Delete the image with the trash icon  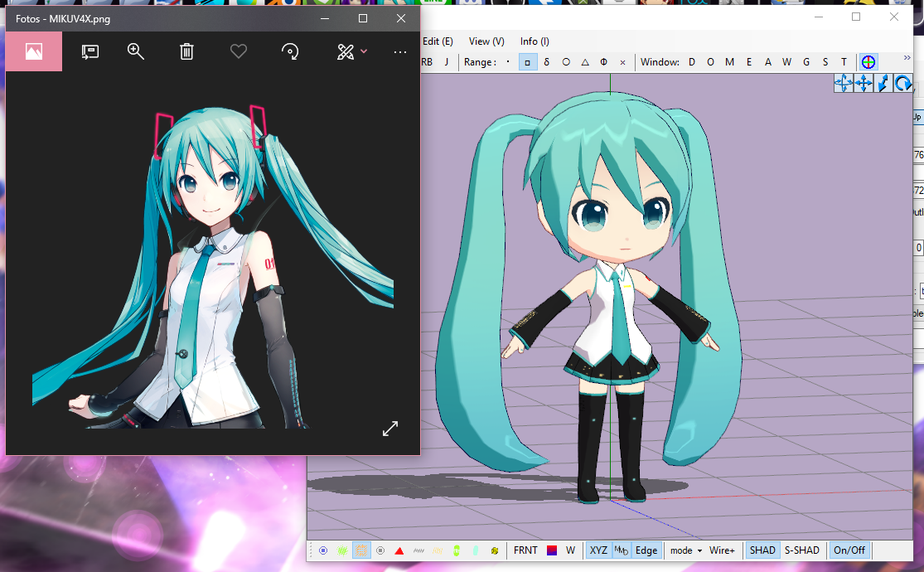186,51
